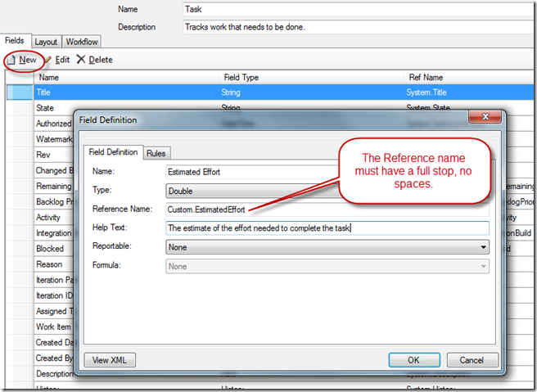This screenshot has height=392, width=537.
Task: Click the Help Text input field
Action: pyautogui.click(x=327, y=228)
